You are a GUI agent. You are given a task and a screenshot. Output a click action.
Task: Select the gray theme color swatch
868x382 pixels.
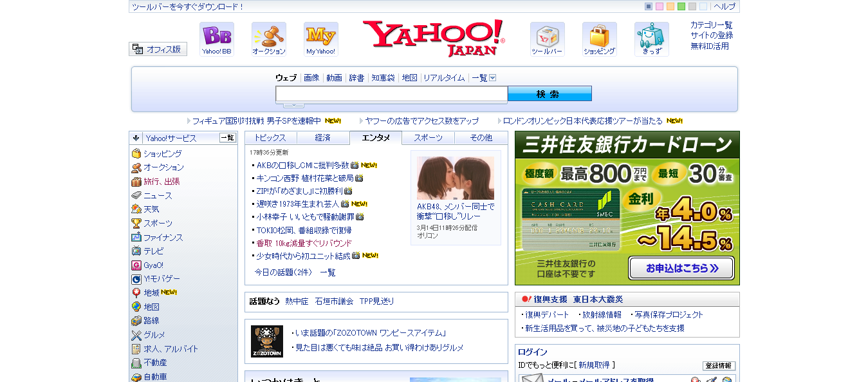(x=692, y=6)
